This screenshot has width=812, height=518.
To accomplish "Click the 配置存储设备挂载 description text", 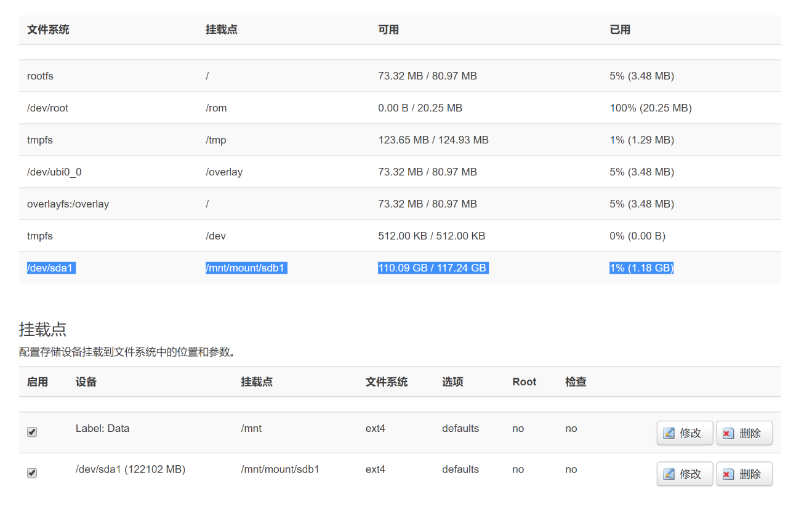I will pyautogui.click(x=127, y=353).
